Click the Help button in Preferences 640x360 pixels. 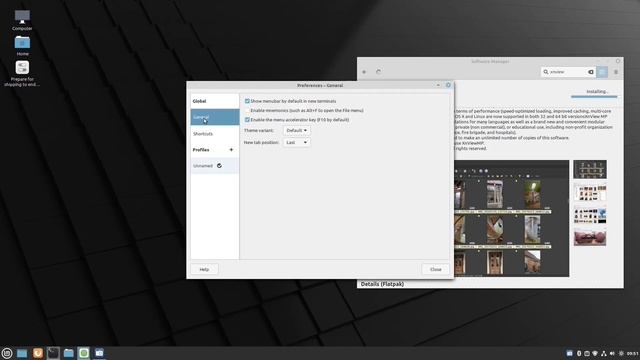204,269
